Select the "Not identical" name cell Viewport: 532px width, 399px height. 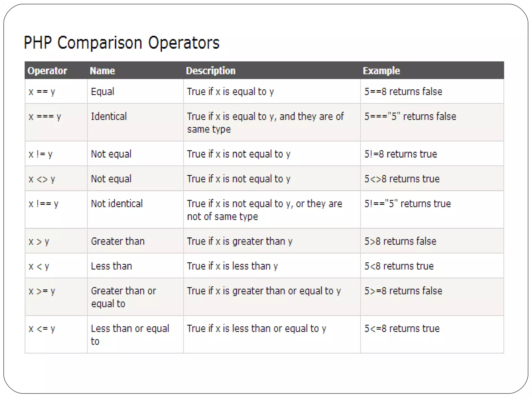[117, 204]
